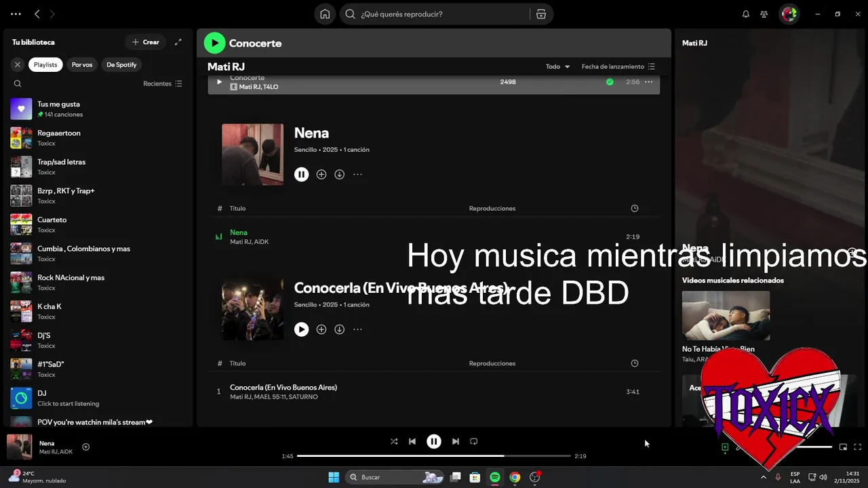Select the Playlists filter chip
The width and height of the screenshot is (868, 488).
[45, 64]
